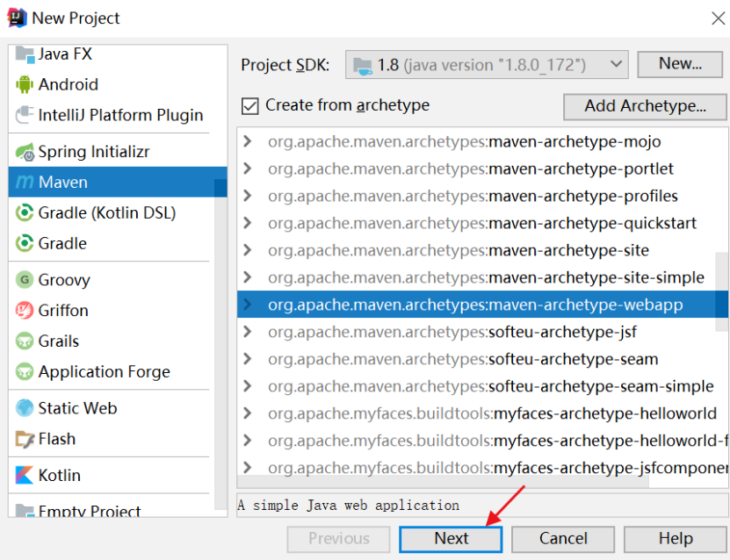Click the archetype list vertical scrollbar
This screenshot has width=730, height=560.
tap(721, 291)
